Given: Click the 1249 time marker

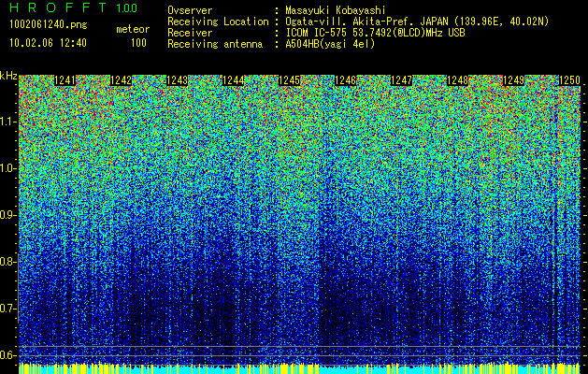Looking at the screenshot, I should click(513, 80).
